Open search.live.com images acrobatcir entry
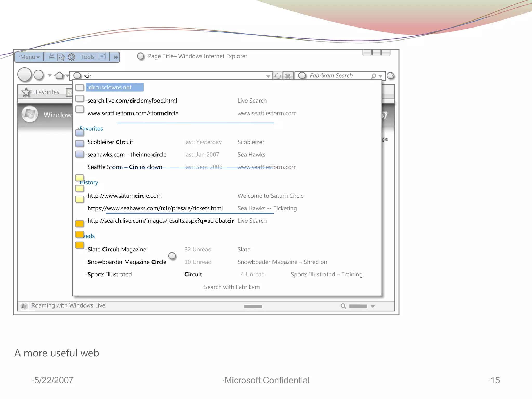The image size is (532, 399). coord(161,221)
